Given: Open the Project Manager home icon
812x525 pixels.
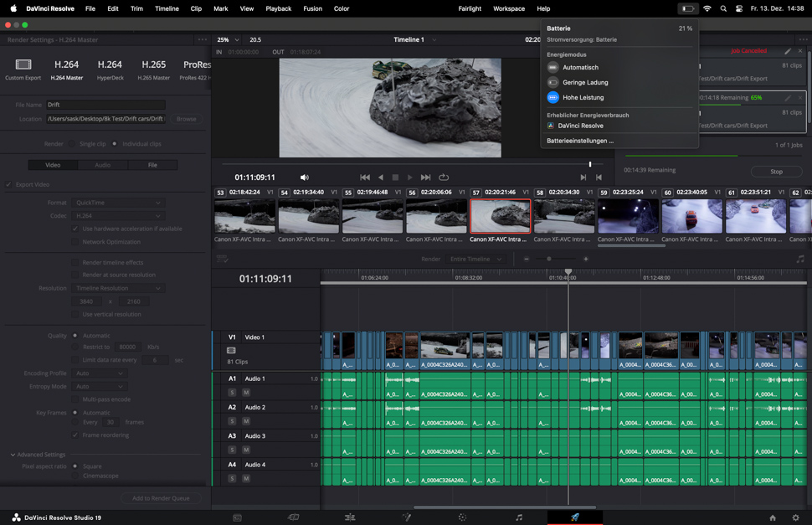Looking at the screenshot, I should click(772, 517).
